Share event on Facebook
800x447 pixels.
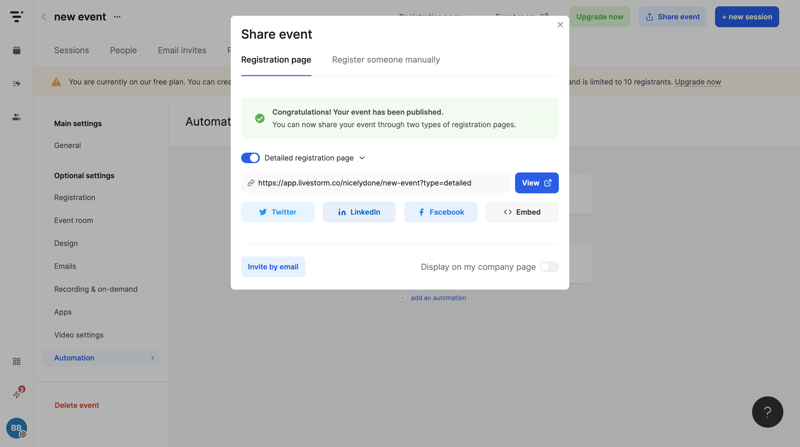point(441,212)
